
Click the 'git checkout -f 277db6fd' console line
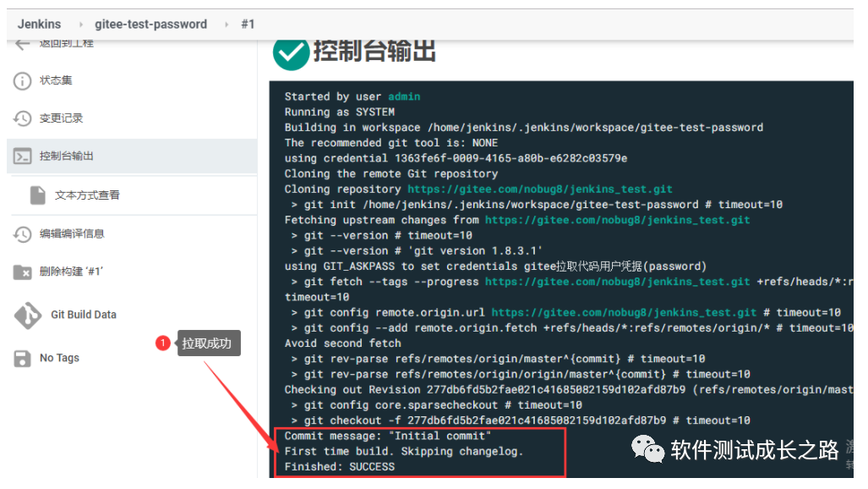click(521, 420)
